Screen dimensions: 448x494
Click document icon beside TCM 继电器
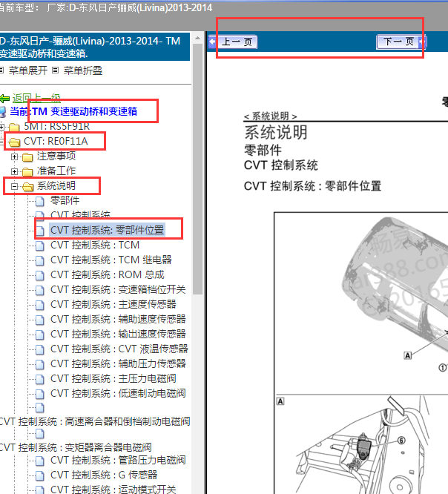tap(40, 260)
